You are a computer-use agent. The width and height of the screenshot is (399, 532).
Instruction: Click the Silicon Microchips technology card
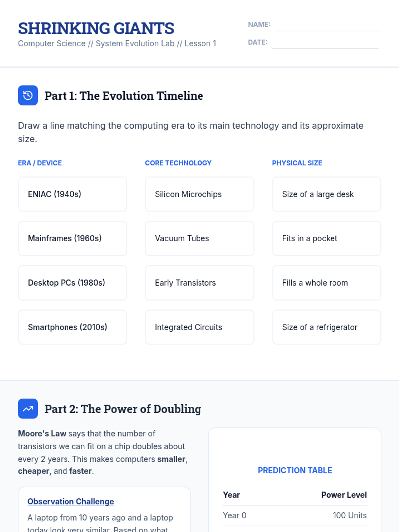point(199,194)
